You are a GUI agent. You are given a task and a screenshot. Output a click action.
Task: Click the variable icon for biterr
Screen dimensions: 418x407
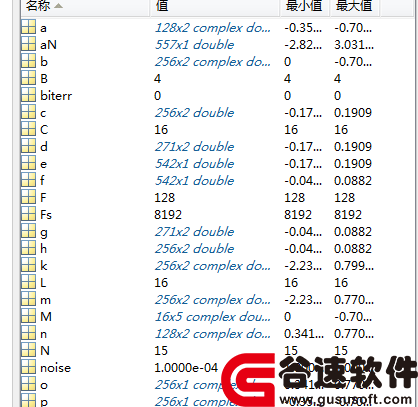(x=28, y=95)
